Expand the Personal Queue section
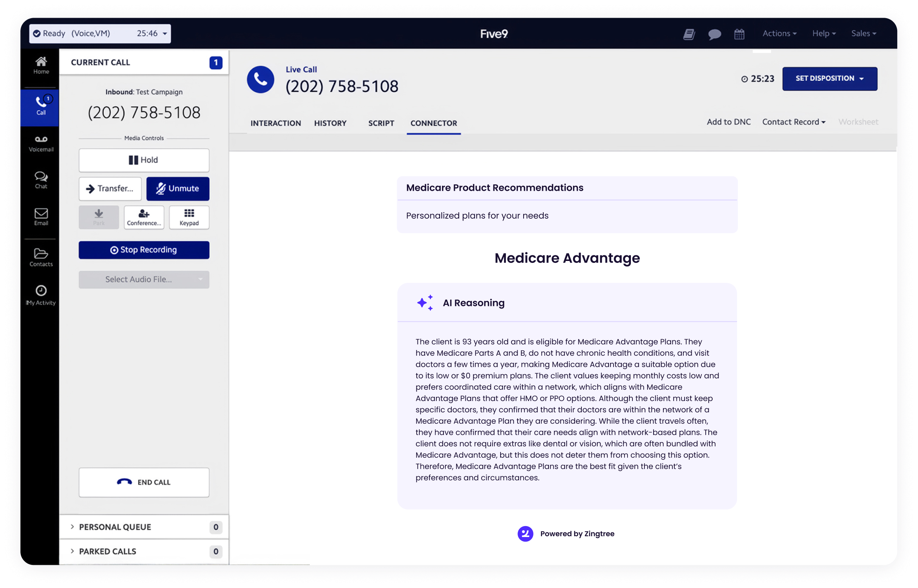 click(114, 527)
